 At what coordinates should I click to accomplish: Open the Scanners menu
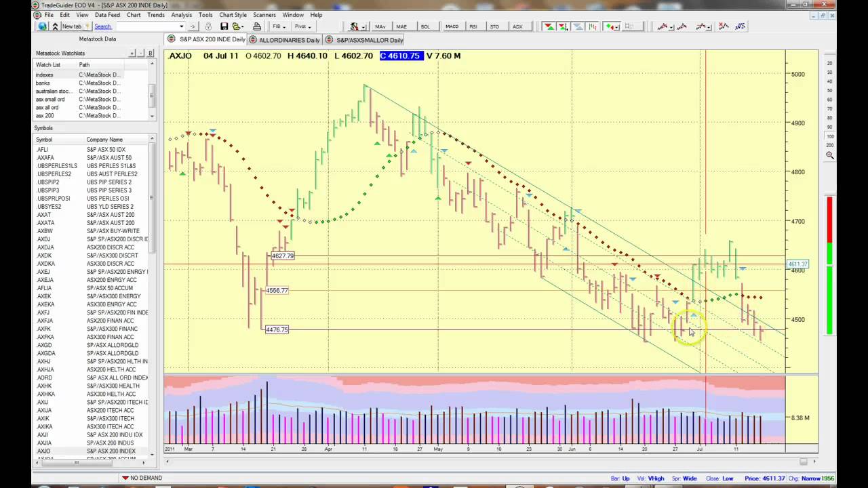coord(264,14)
